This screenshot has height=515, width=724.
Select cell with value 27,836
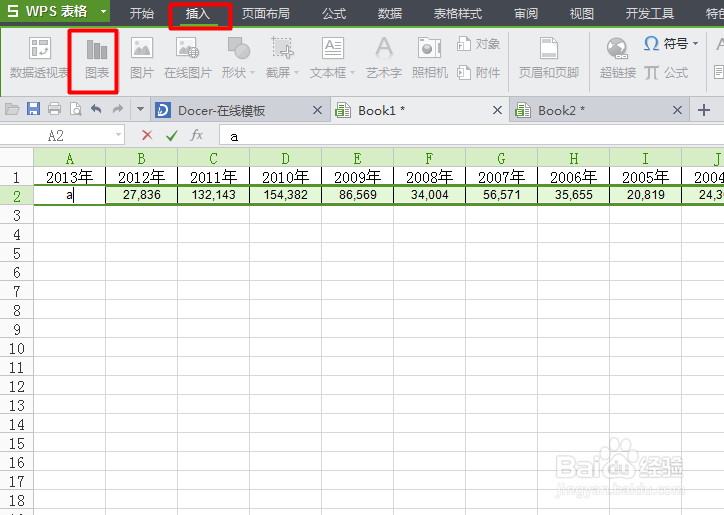tap(141, 195)
